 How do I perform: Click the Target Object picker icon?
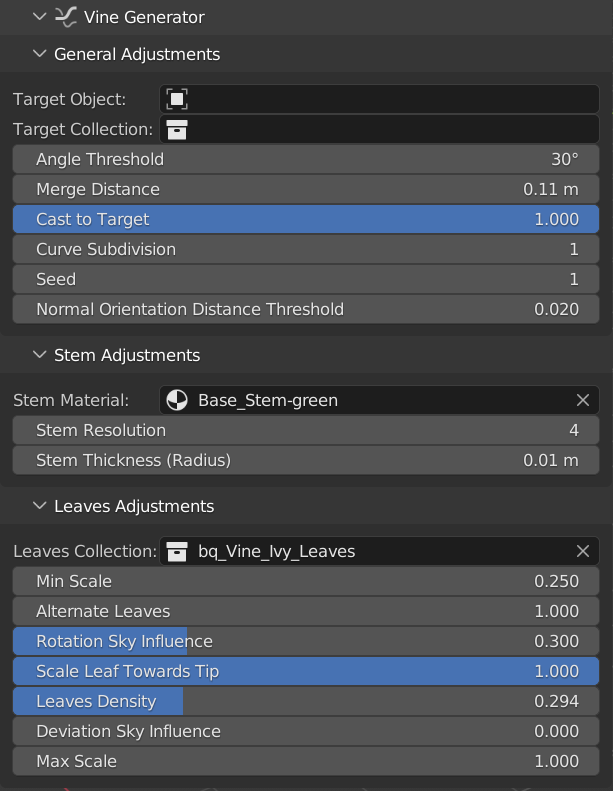177,99
